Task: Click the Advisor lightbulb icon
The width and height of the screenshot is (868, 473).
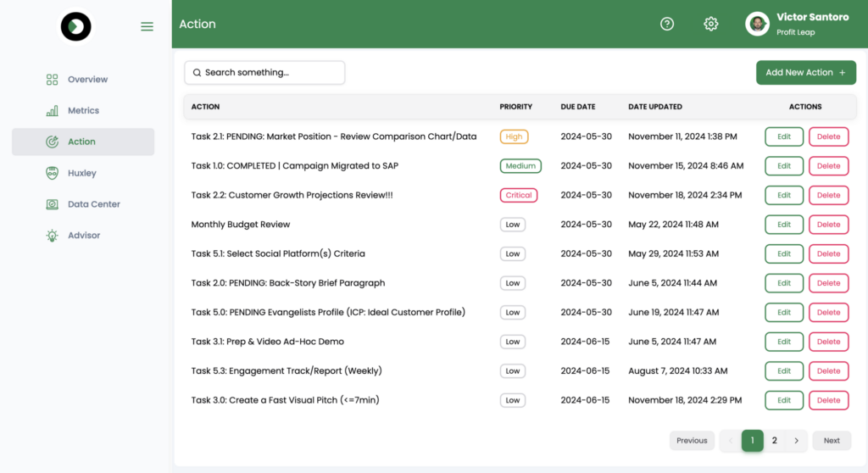Action: [52, 236]
